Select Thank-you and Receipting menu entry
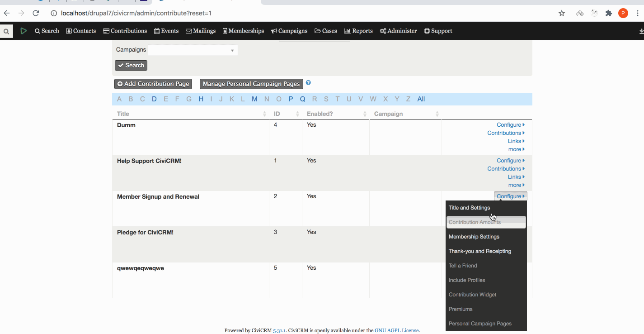 click(479, 251)
